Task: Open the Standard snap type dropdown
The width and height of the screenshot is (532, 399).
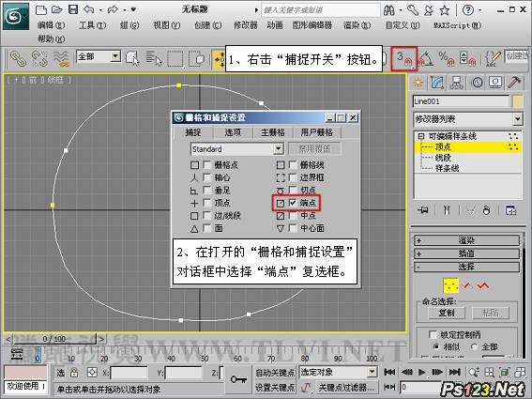Action: [278, 148]
